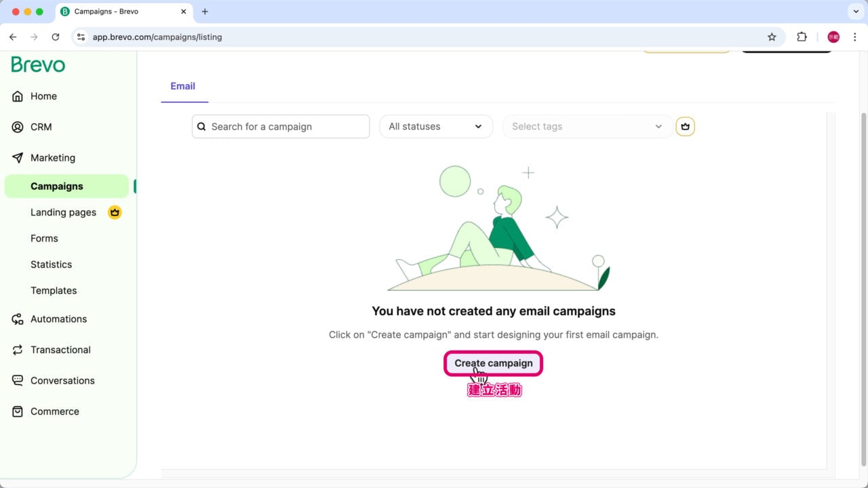Bookmark this page with the star icon
The width and height of the screenshot is (868, 488).
772,37
